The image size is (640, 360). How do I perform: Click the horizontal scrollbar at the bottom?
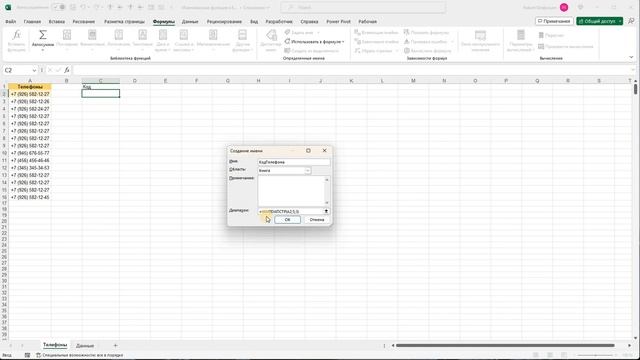tap(505, 346)
